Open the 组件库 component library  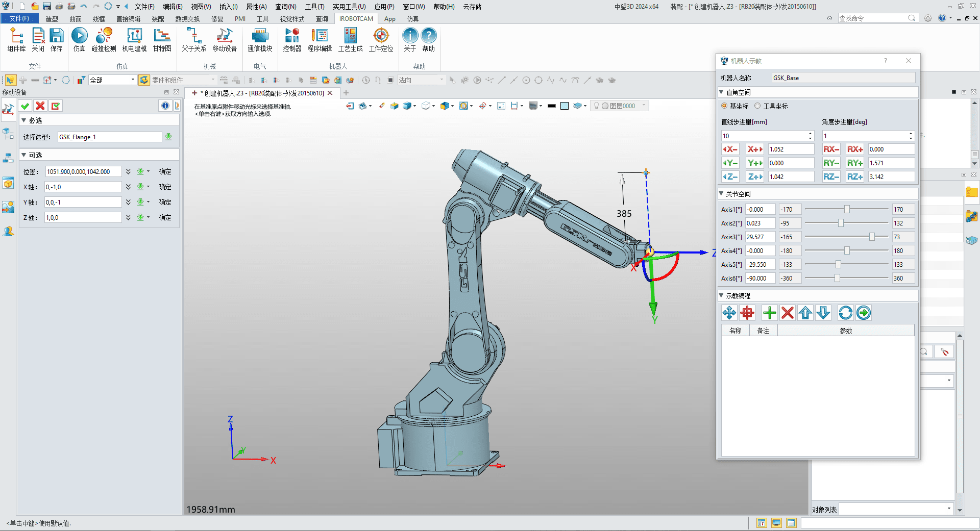pos(16,40)
